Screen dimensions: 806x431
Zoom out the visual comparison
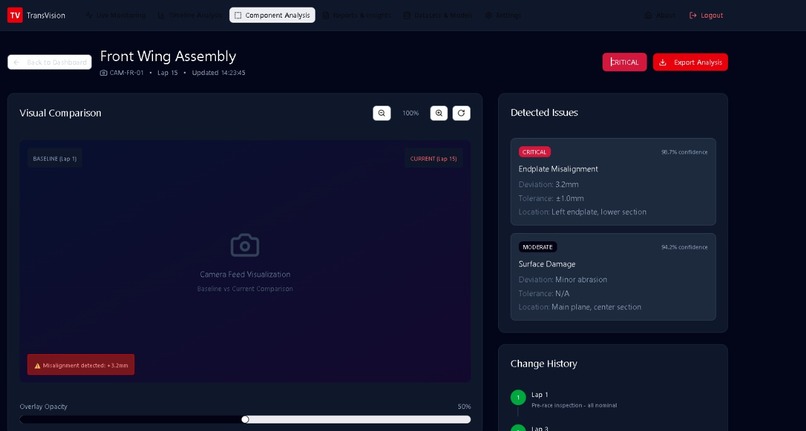coord(381,113)
